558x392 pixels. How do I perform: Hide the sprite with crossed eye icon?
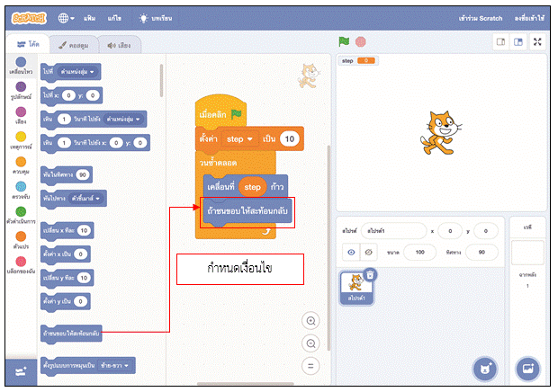point(370,253)
